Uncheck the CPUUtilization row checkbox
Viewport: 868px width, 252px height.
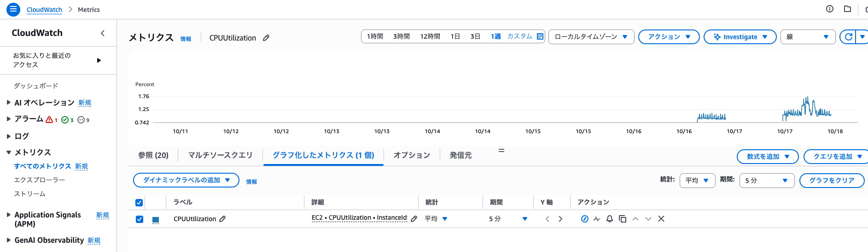tap(140, 219)
